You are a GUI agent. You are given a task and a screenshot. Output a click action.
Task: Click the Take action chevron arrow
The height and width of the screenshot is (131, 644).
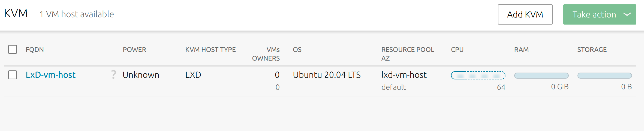[627, 14]
